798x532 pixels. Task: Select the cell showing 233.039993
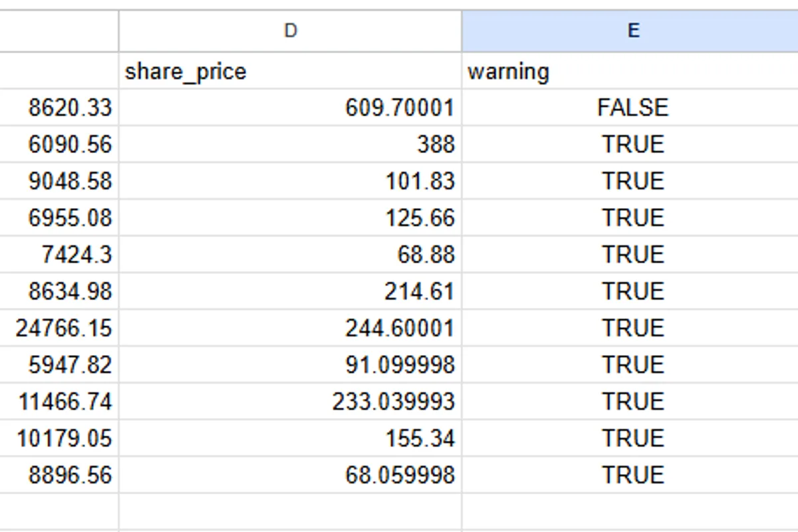pyautogui.click(x=290, y=402)
